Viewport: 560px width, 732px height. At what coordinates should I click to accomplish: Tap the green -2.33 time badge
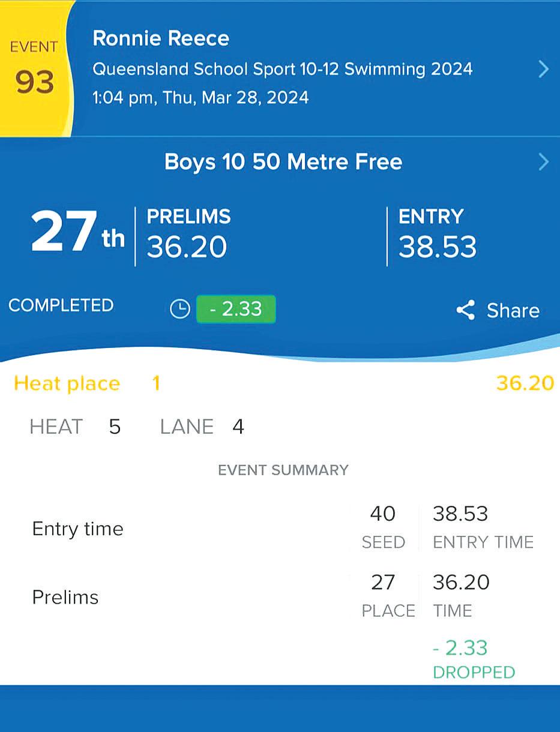coord(236,309)
